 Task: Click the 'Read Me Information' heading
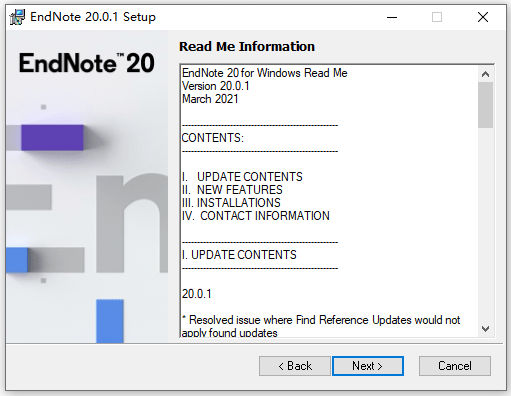pyautogui.click(x=247, y=46)
